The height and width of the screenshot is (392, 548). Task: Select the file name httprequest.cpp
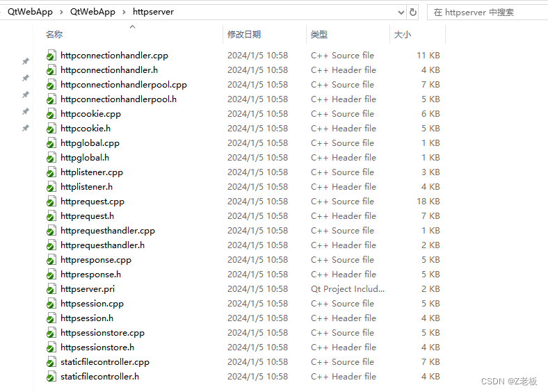pos(92,202)
